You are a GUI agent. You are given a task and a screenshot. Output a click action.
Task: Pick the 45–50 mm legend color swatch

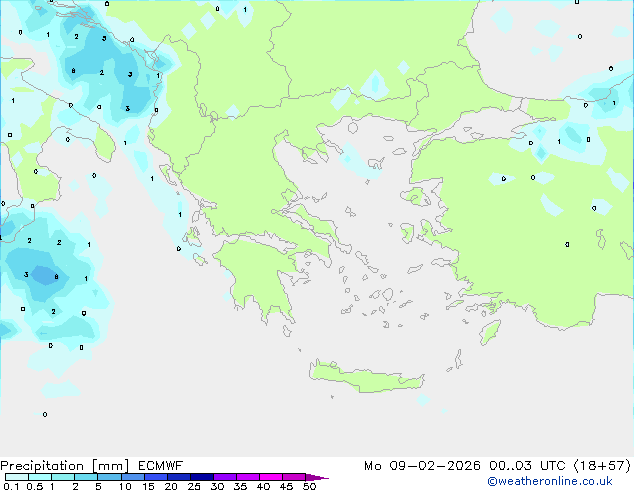[294, 477]
